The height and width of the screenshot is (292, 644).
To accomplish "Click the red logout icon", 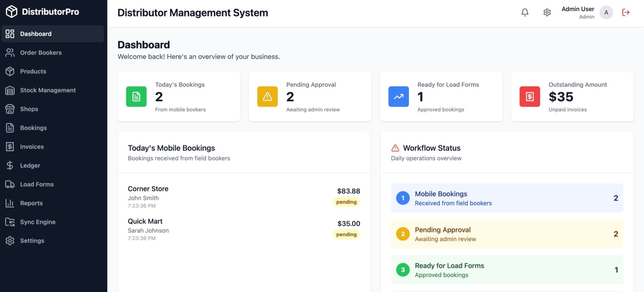I will pyautogui.click(x=626, y=13).
